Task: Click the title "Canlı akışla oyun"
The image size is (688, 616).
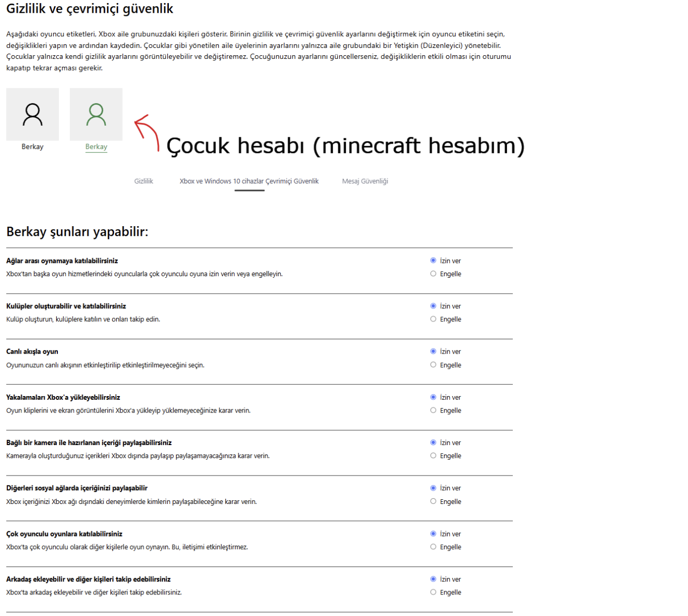Action: (32, 352)
